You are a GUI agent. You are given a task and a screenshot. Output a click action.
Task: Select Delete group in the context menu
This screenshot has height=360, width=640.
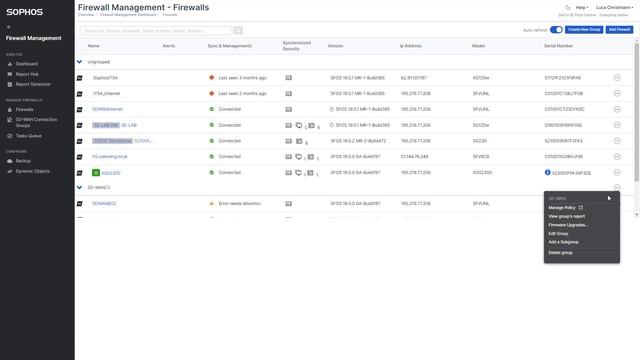point(560,253)
